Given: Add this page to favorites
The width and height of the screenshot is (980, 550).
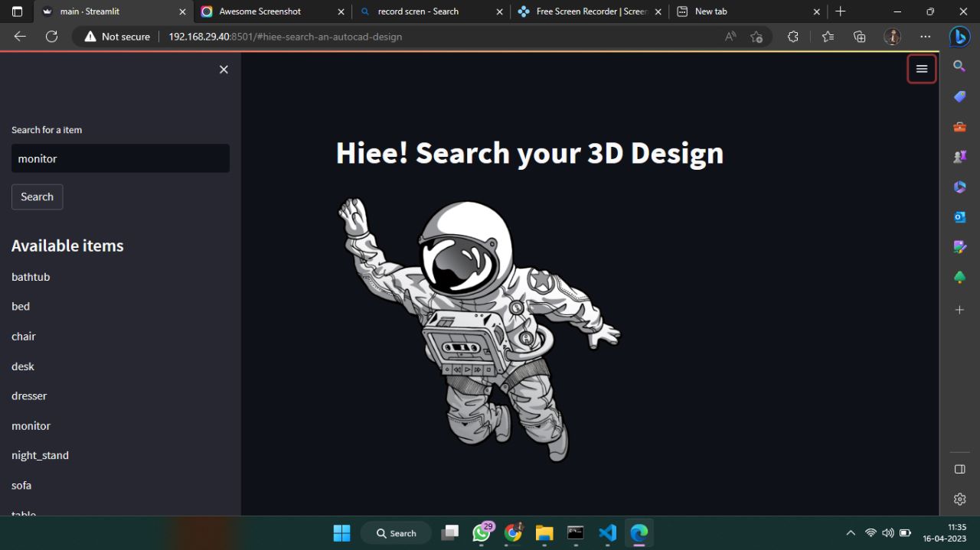Looking at the screenshot, I should (x=756, y=37).
